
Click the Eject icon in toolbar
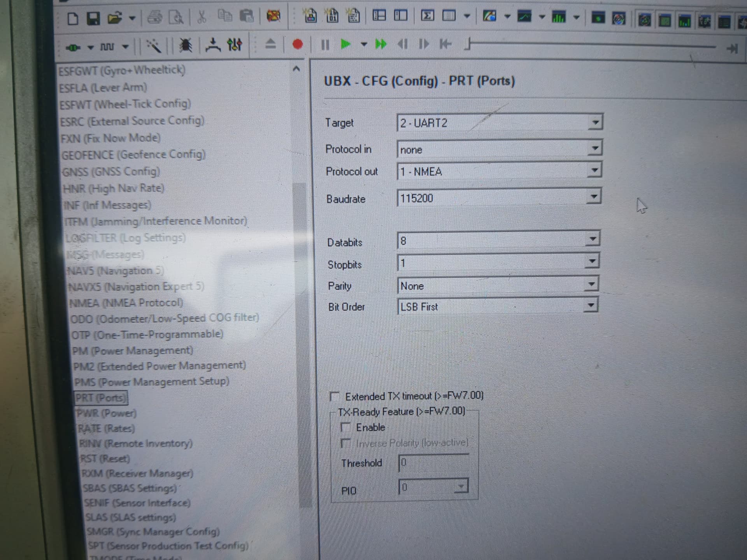271,44
